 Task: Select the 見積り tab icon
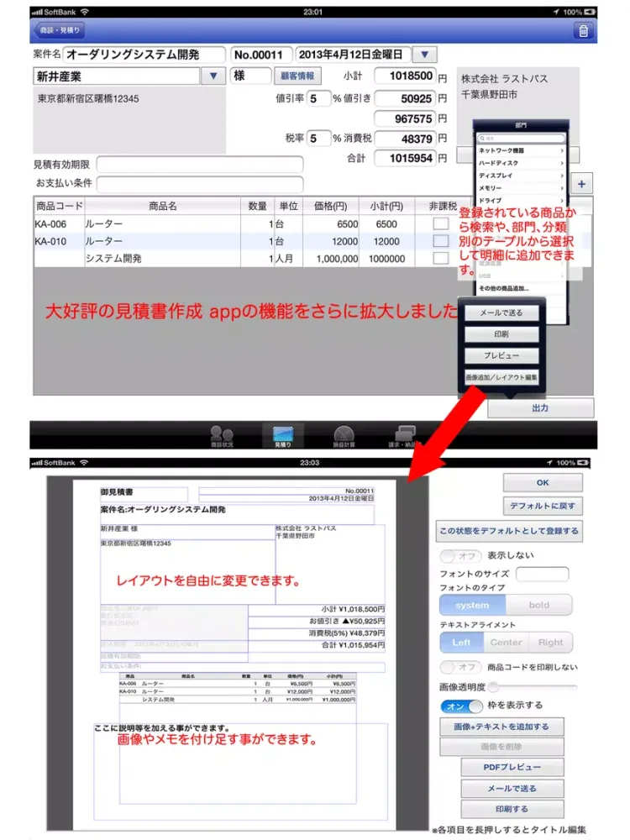(x=282, y=434)
